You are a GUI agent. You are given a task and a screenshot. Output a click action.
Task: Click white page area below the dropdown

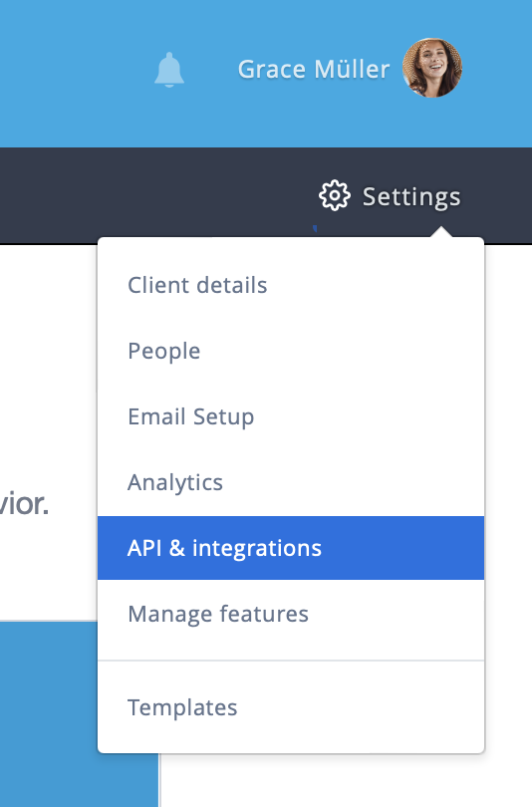346,782
